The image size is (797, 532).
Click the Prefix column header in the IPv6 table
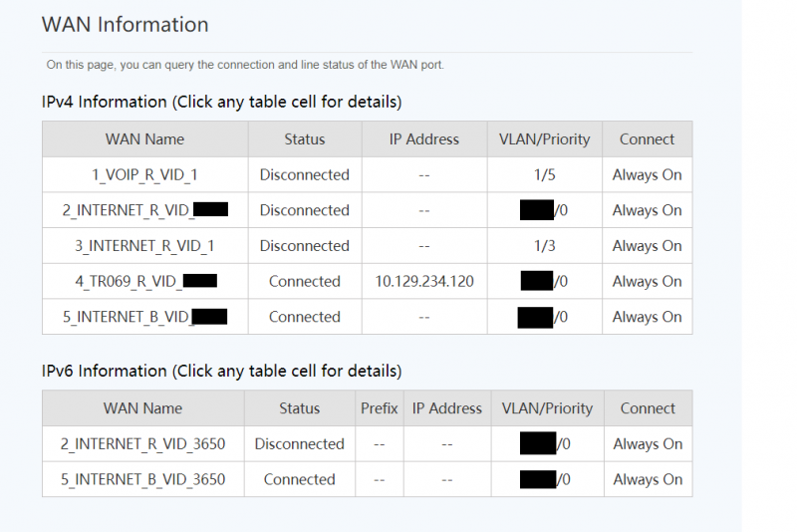pyautogui.click(x=379, y=408)
